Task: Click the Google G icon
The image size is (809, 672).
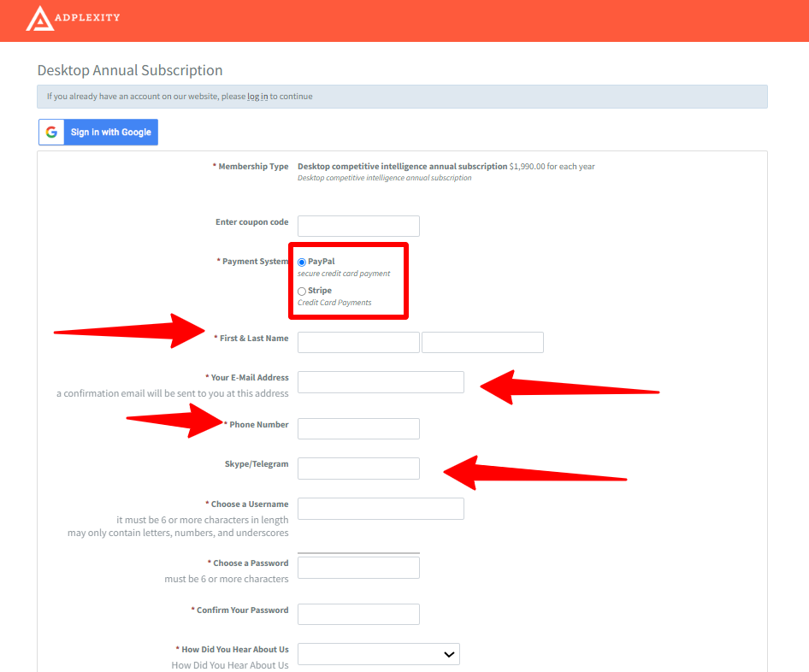Action: [52, 133]
